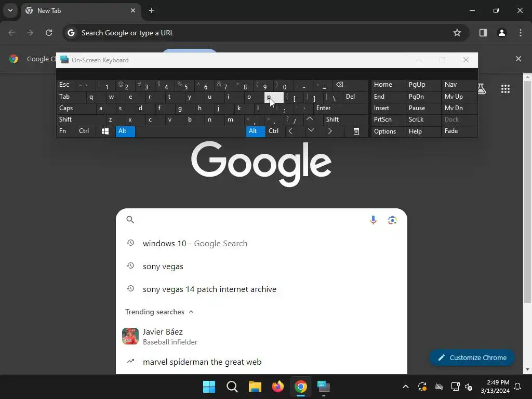Toggle Fn key on On-Screen Keyboard

[66, 131]
